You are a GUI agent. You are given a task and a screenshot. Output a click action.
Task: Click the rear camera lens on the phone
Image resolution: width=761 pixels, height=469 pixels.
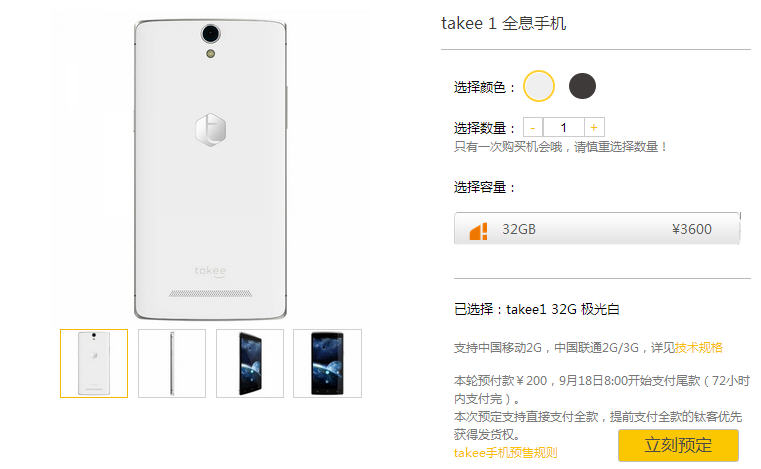point(211,34)
